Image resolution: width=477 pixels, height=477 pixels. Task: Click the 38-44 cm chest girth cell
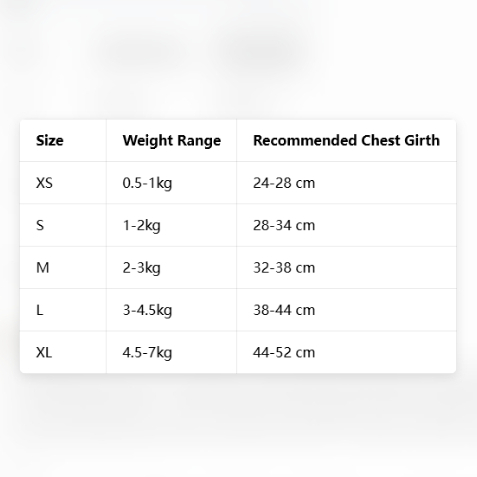click(346, 310)
